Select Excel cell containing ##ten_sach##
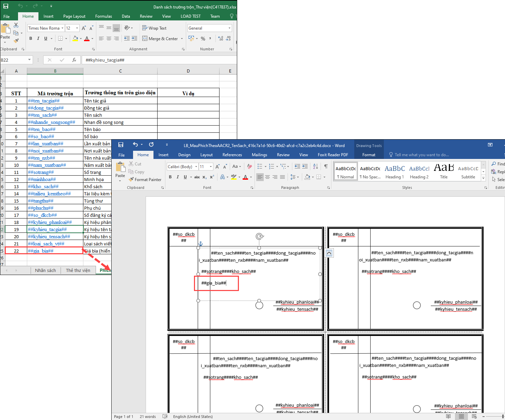 [55, 115]
